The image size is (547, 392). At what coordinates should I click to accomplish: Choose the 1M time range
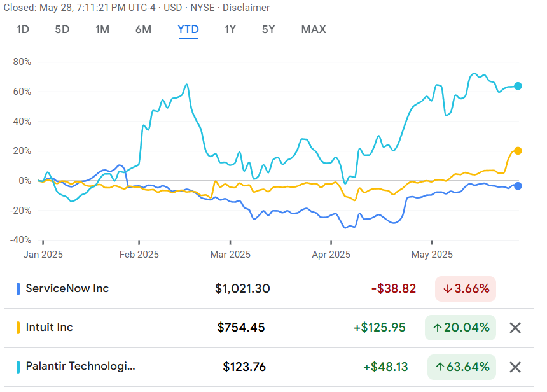(x=102, y=29)
